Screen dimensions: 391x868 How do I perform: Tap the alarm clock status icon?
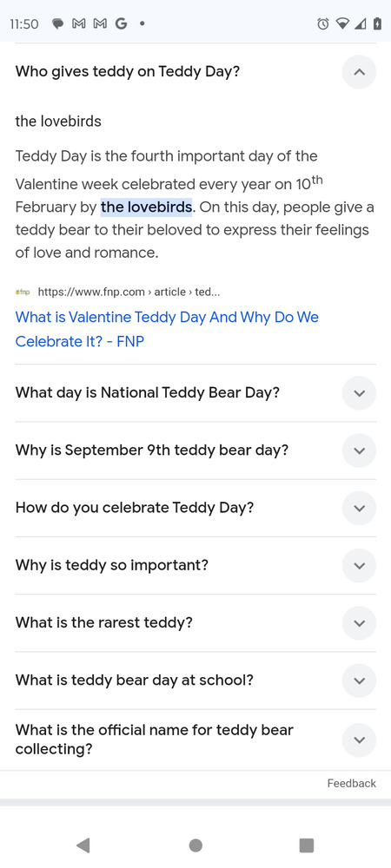(x=323, y=23)
